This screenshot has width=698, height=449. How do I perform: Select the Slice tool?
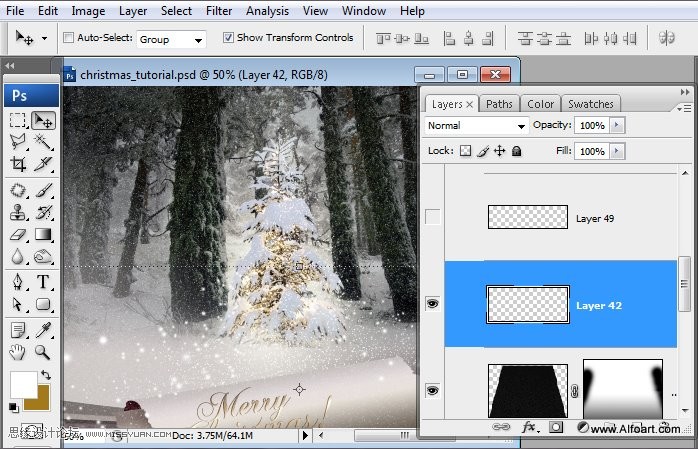43,164
